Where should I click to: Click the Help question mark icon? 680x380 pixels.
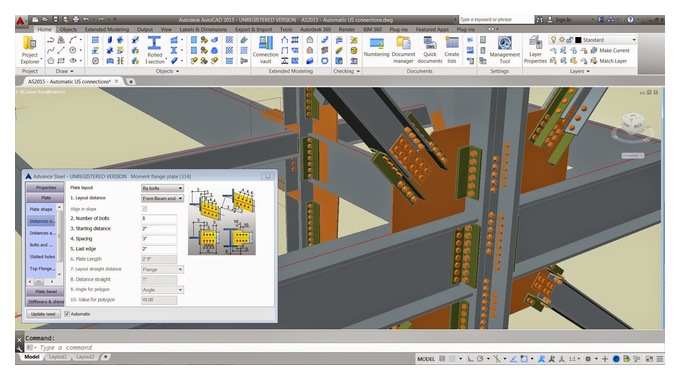(x=630, y=20)
